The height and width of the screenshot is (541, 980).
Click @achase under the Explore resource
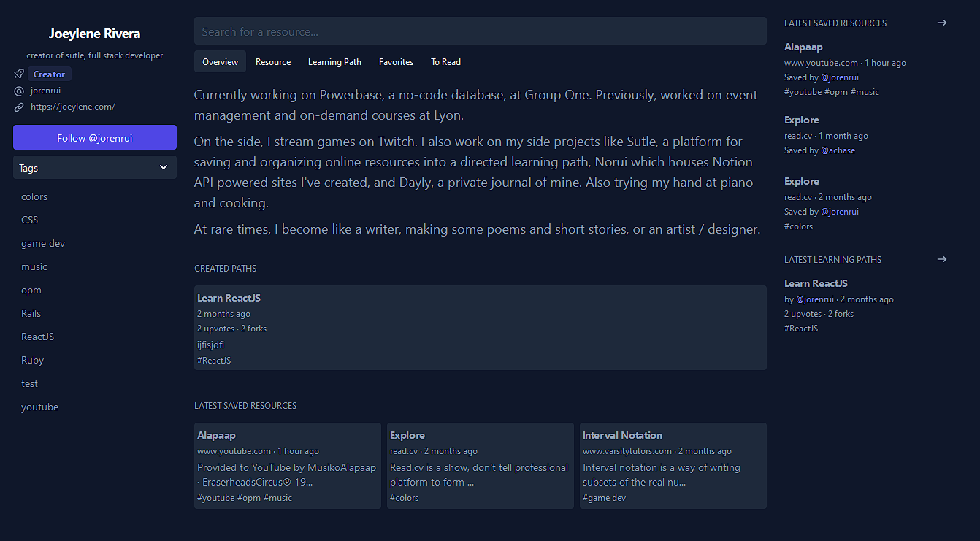838,150
